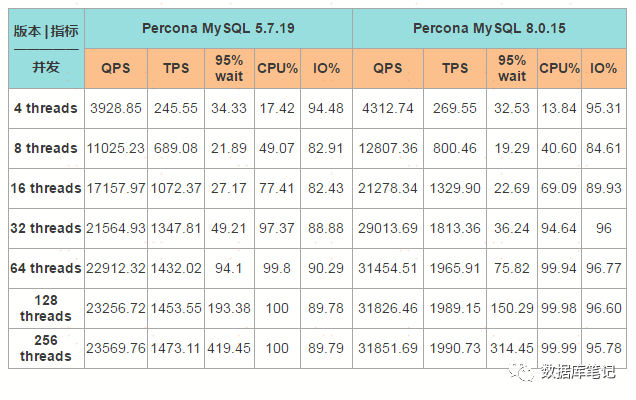The image size is (636, 400).
Task: Choose the 256 threads row label
Action: click(46, 348)
